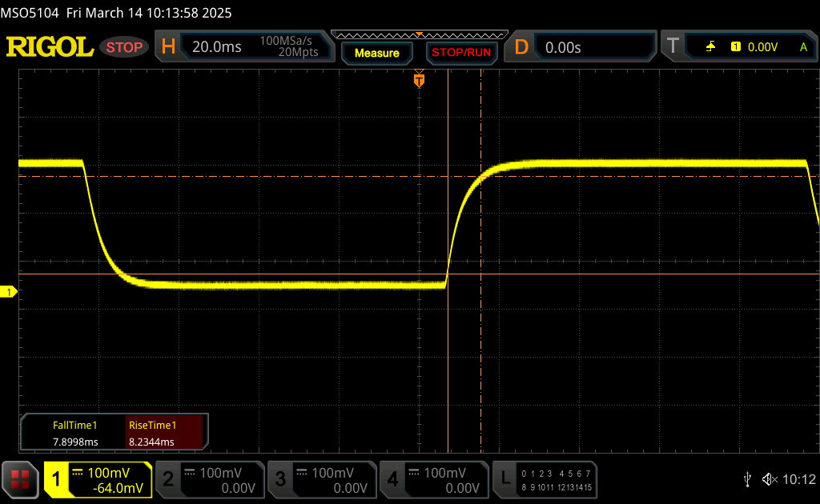Select the RiseTime1 measurement result
The width and height of the screenshot is (820, 504).
click(164, 433)
